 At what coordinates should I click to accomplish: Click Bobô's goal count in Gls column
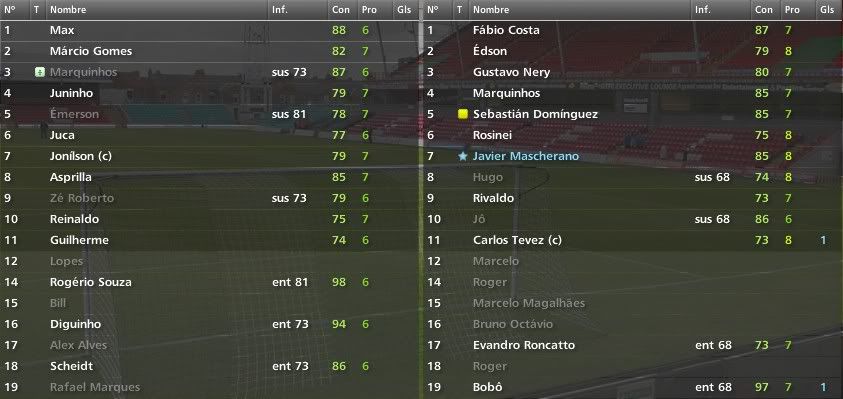(x=823, y=387)
